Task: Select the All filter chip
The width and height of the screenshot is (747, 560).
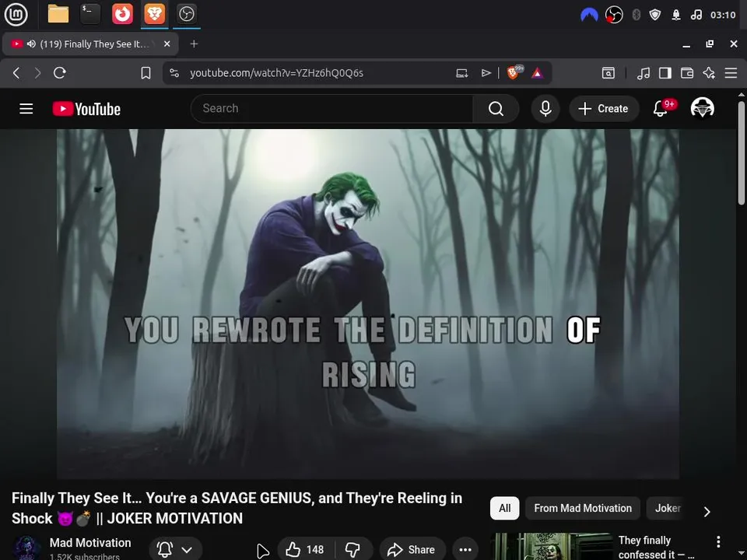Action: (x=504, y=508)
